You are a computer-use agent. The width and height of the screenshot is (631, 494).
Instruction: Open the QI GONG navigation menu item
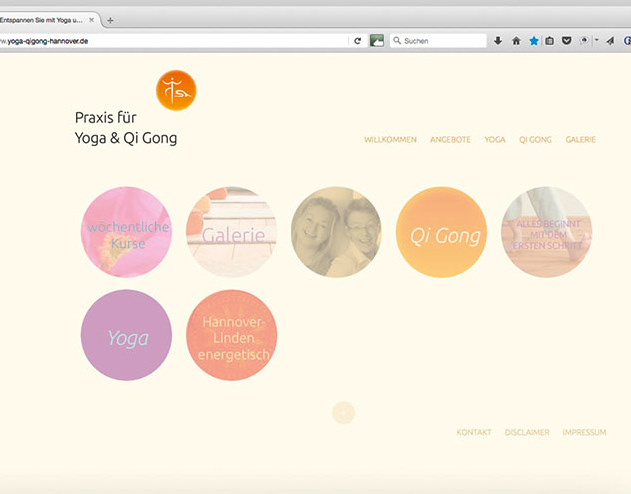coord(535,140)
